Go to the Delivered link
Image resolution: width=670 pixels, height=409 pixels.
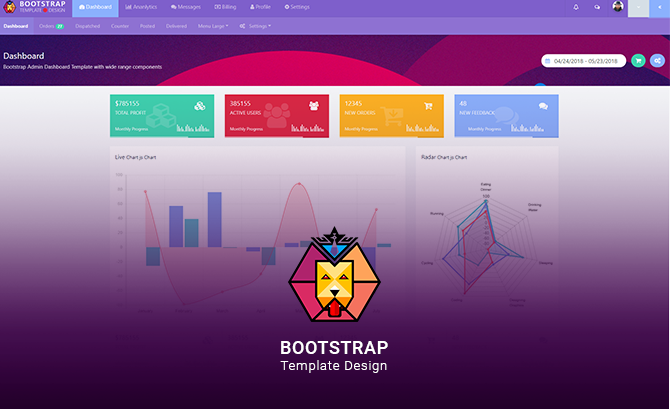click(x=176, y=26)
